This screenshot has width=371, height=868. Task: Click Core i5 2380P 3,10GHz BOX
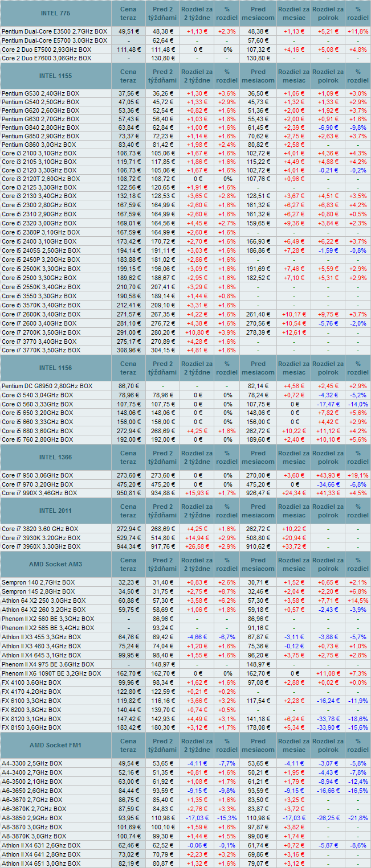[41, 232]
